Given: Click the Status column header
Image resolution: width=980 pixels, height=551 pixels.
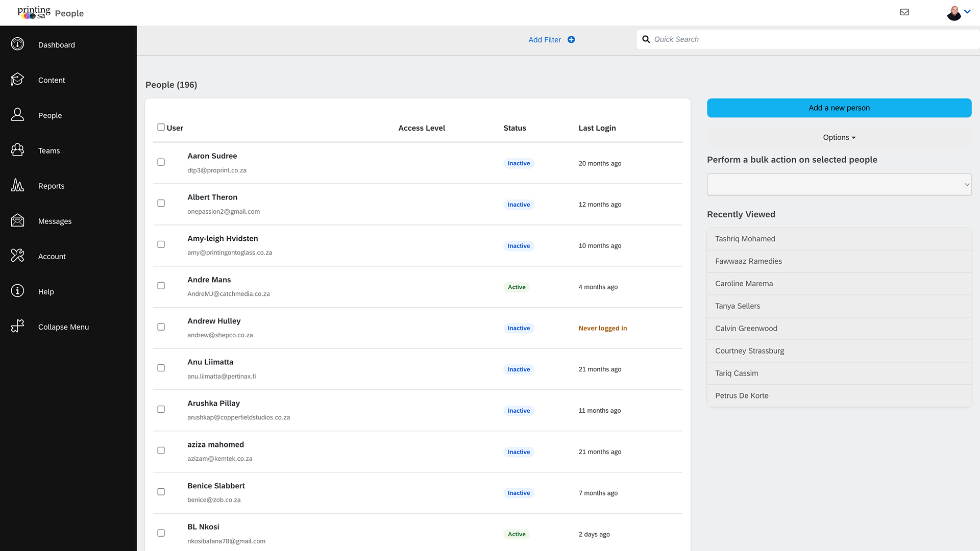Looking at the screenshot, I should coord(514,128).
